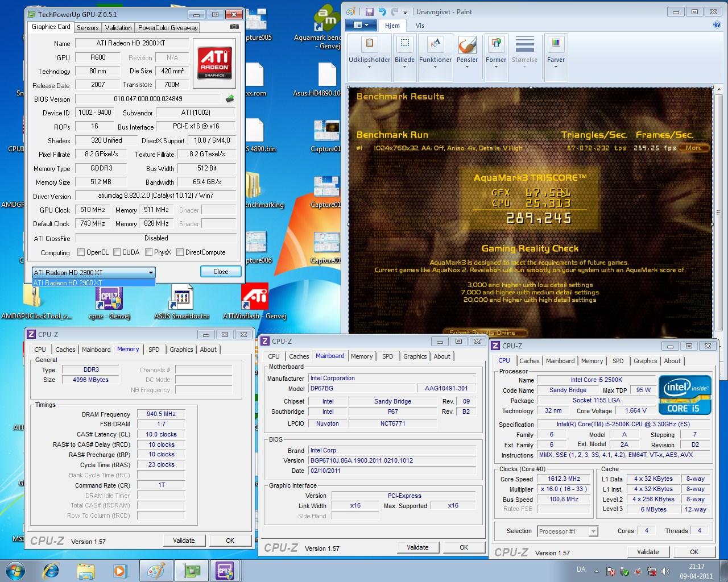This screenshot has width=728, height=582.
Task: Switch to the Vis tab in Paint
Action: pyautogui.click(x=420, y=26)
